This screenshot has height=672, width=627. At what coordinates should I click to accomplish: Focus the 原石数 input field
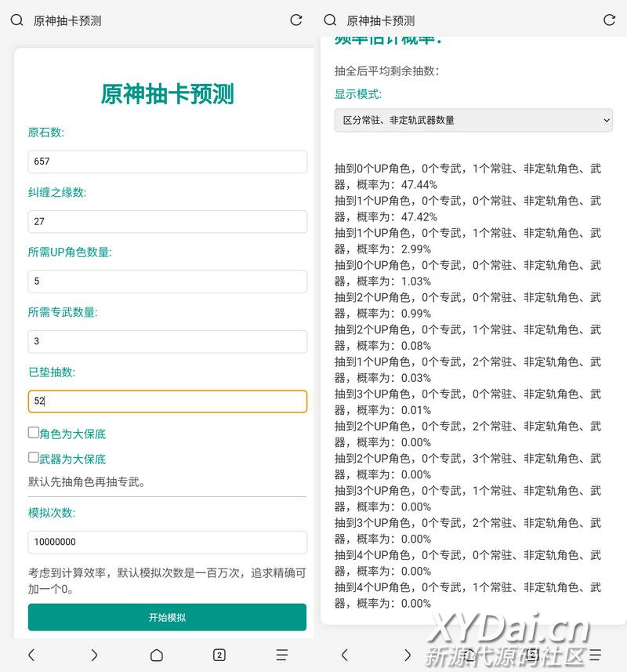tap(167, 162)
